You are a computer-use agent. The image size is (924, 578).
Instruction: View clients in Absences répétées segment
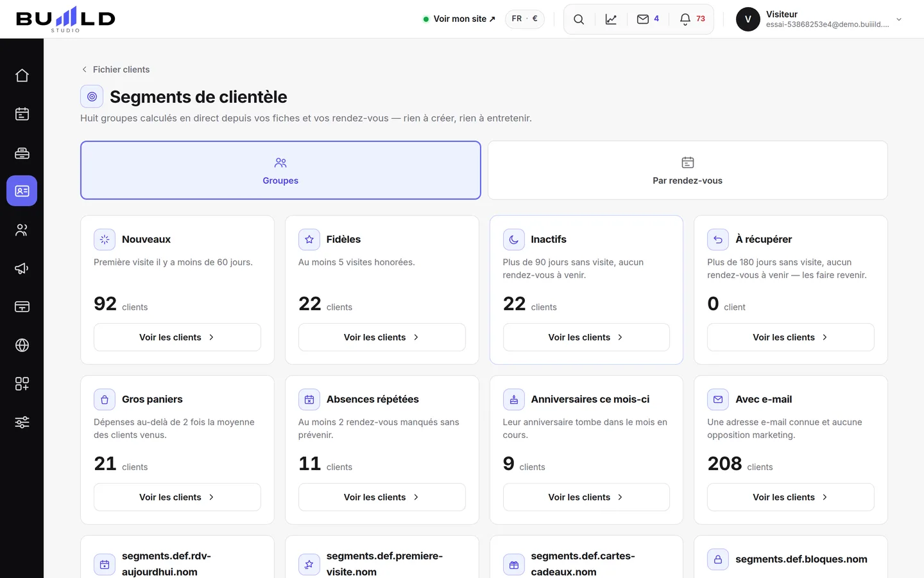pyautogui.click(x=382, y=497)
